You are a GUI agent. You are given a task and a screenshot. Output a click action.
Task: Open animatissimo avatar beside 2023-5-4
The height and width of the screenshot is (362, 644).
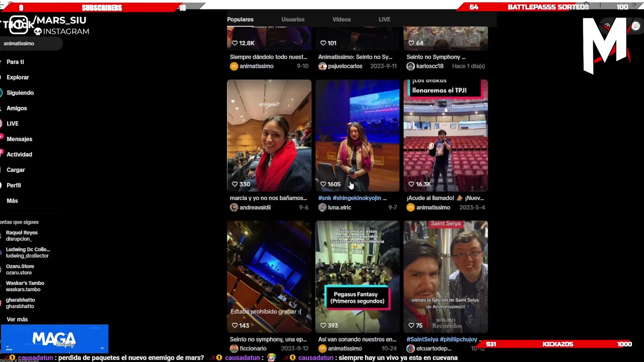[411, 207]
